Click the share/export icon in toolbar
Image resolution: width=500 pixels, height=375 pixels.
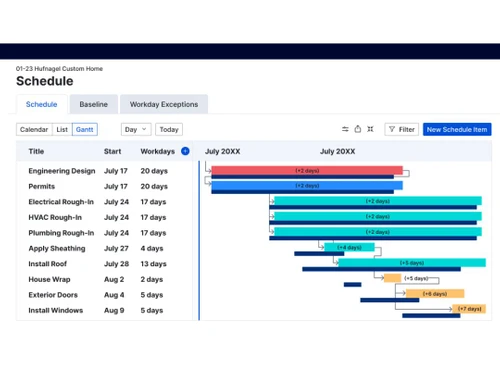pyautogui.click(x=358, y=129)
